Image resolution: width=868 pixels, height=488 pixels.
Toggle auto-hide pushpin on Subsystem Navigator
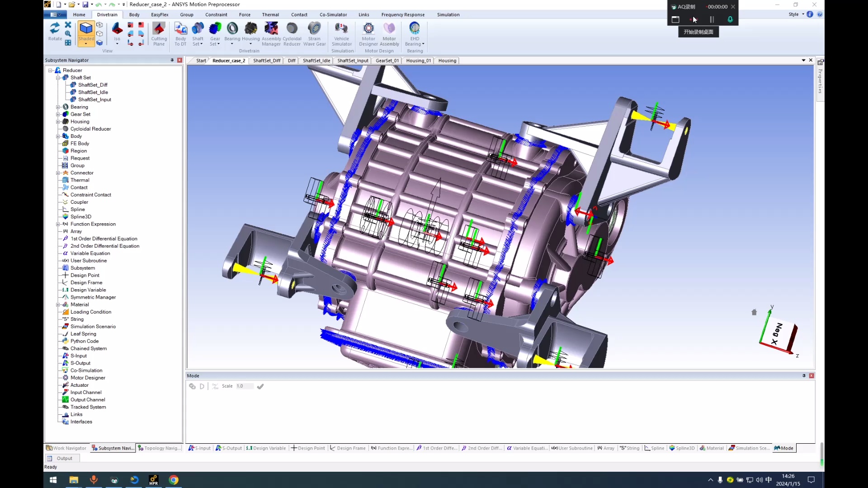coord(172,60)
